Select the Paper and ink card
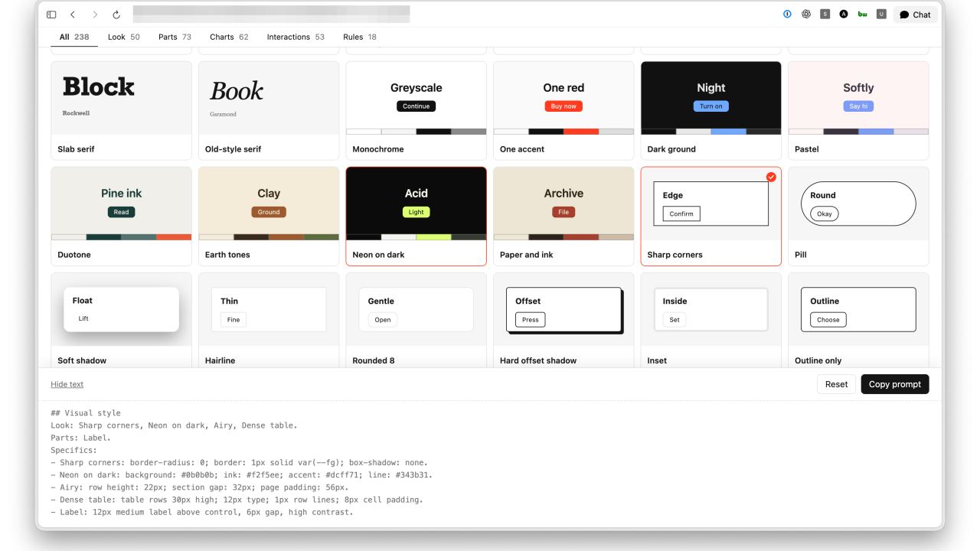This screenshot has width=980, height=551. [563, 216]
